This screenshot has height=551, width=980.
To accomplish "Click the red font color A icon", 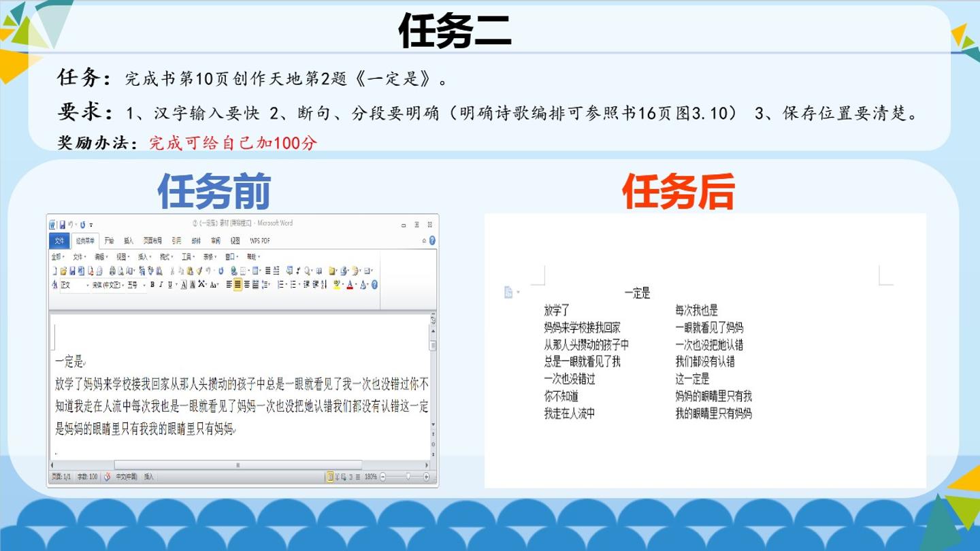I will 350,284.
